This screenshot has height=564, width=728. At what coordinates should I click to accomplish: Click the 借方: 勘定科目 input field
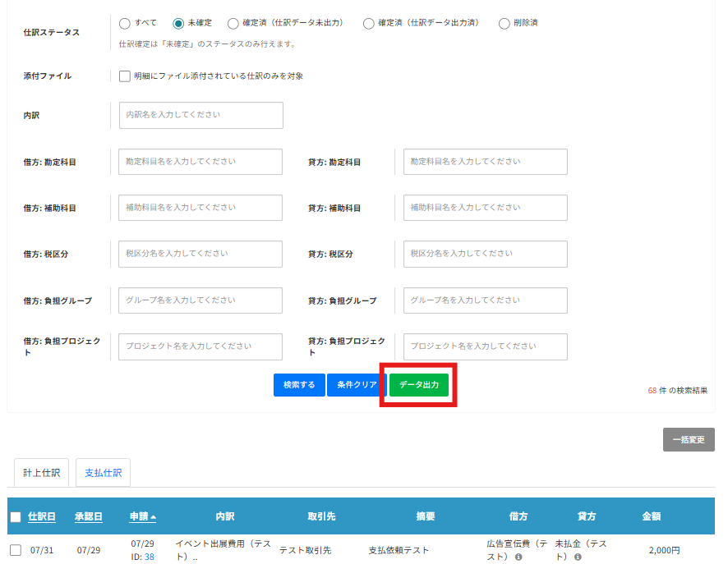click(200, 162)
